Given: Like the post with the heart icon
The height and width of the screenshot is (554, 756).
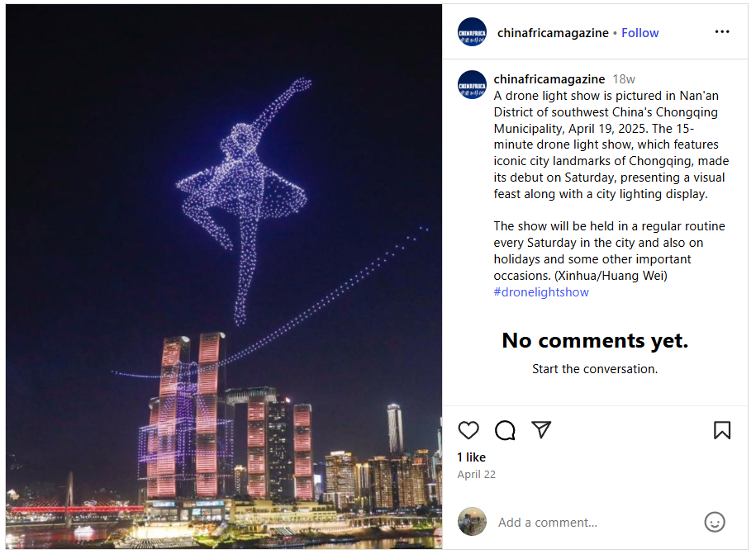Looking at the screenshot, I should click(468, 430).
